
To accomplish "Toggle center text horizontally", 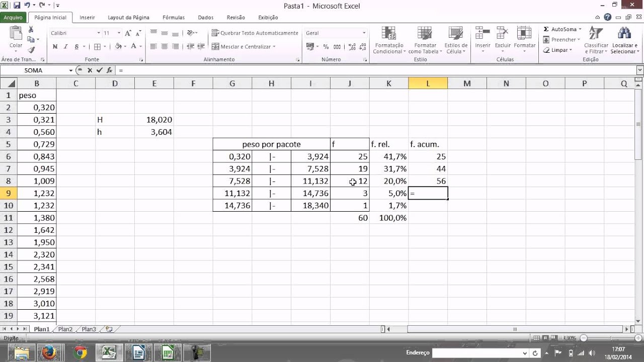I will (165, 46).
